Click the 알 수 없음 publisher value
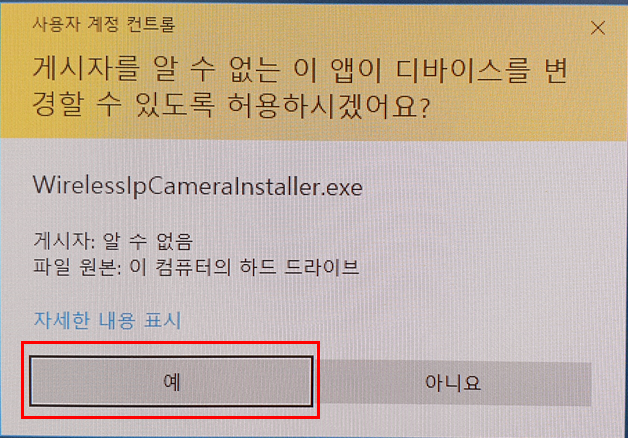Screen dimensions: 628x438 tap(148, 241)
